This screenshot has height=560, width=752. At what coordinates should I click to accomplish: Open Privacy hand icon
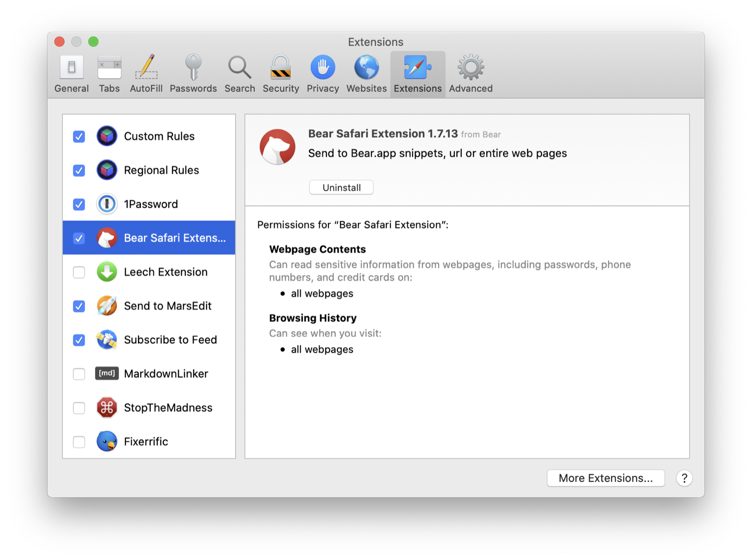click(323, 67)
